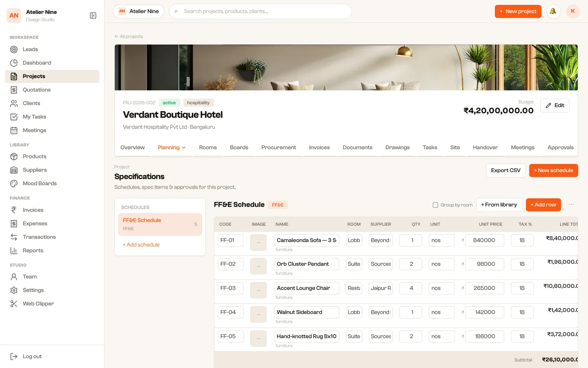Click Add schedule link
The image size is (588, 368).
[x=141, y=245]
